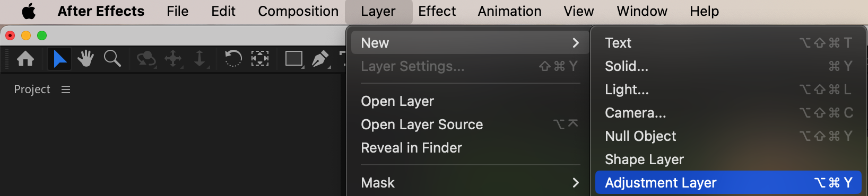Click the Home icon in toolbar
868x196 pixels.
[25, 58]
